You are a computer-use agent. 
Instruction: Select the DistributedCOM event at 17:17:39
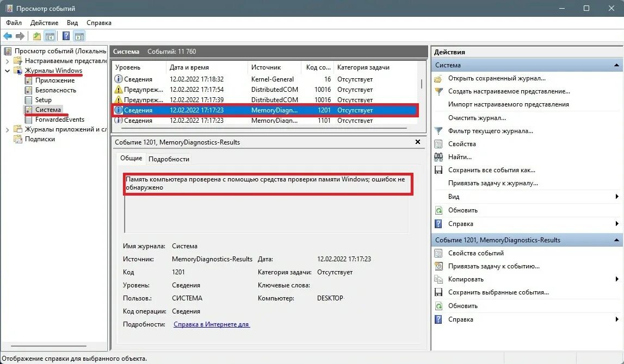(x=265, y=100)
